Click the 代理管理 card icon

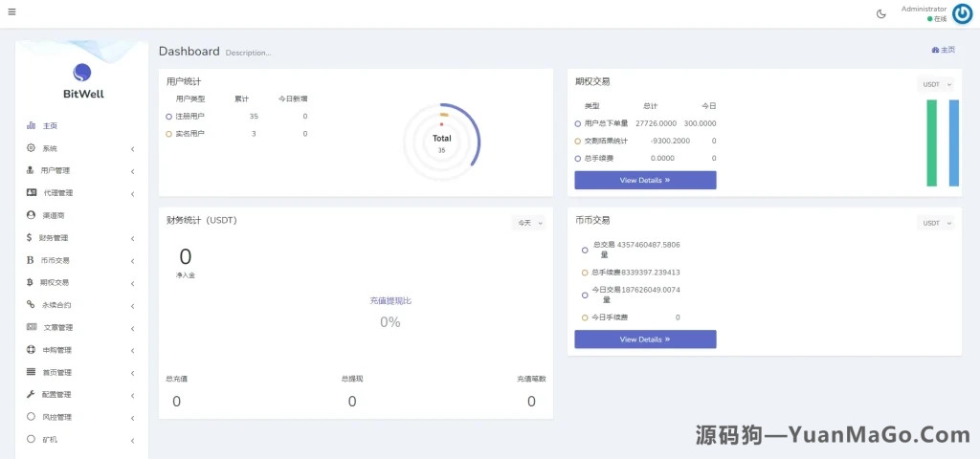[x=32, y=192]
